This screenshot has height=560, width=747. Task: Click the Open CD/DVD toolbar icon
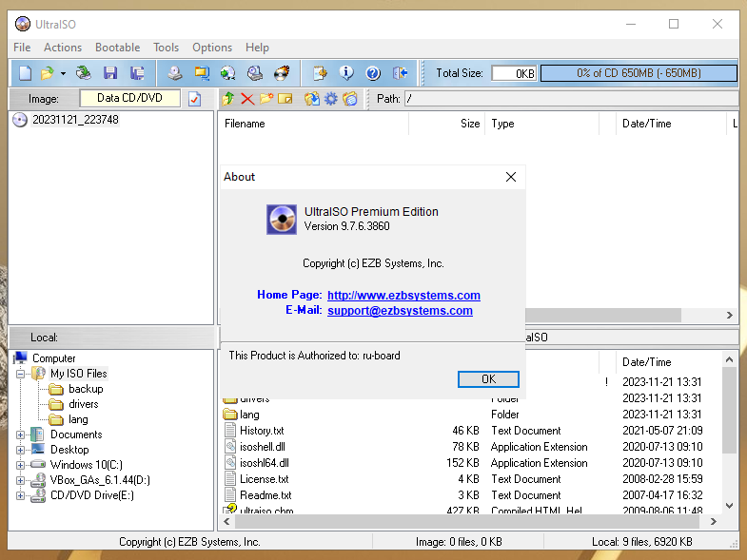pyautogui.click(x=84, y=73)
